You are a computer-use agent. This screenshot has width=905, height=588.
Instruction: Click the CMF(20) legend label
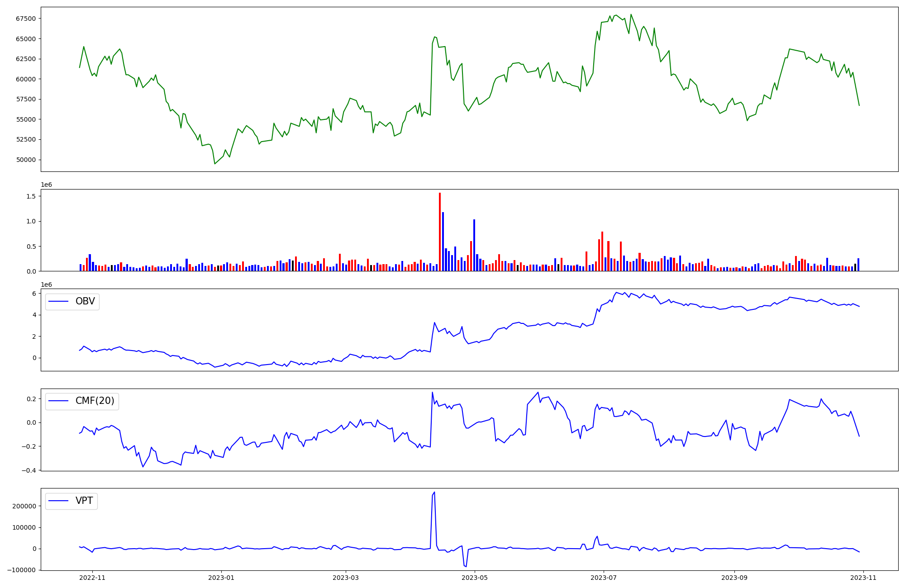click(95, 401)
